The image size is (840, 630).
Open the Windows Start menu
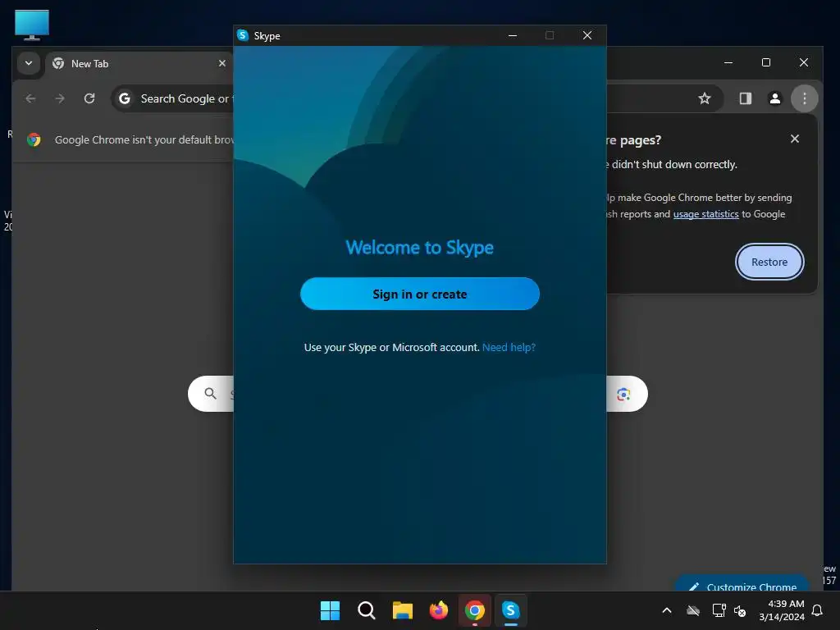[x=330, y=610]
